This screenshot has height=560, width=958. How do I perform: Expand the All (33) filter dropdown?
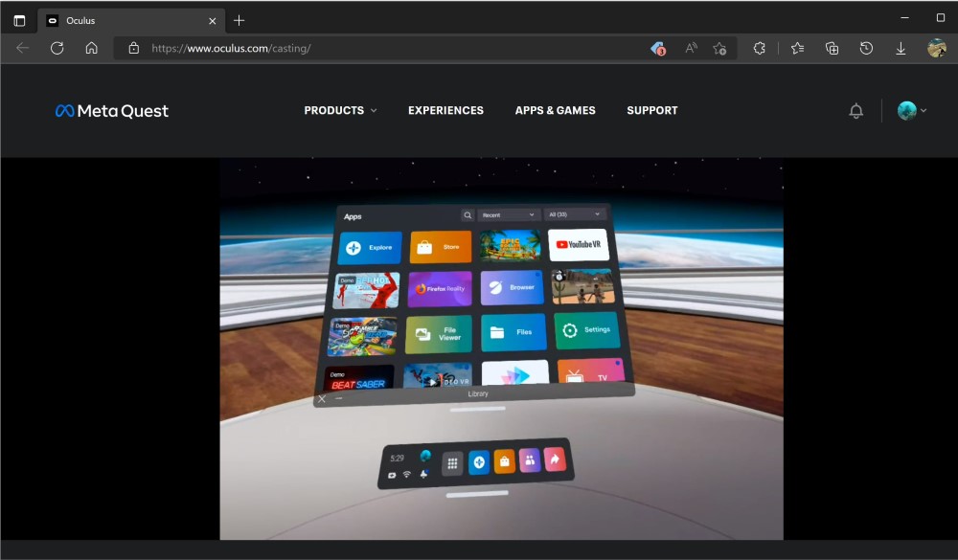[x=574, y=214]
